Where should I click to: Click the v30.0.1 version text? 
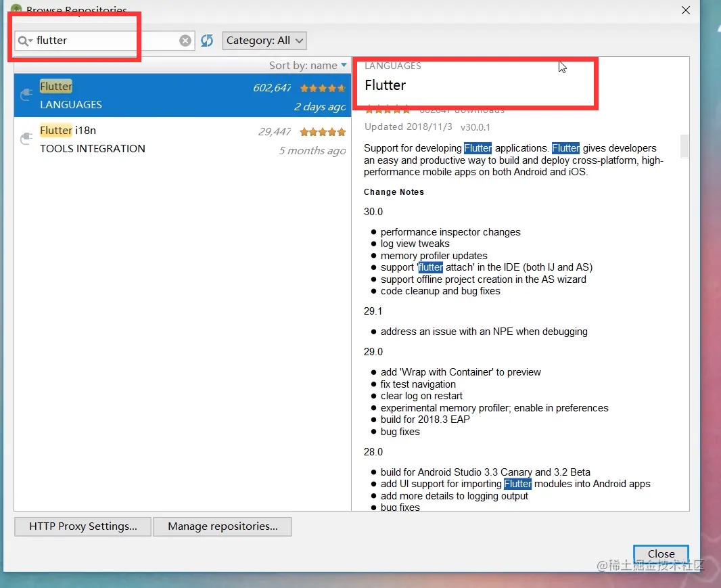pyautogui.click(x=475, y=127)
